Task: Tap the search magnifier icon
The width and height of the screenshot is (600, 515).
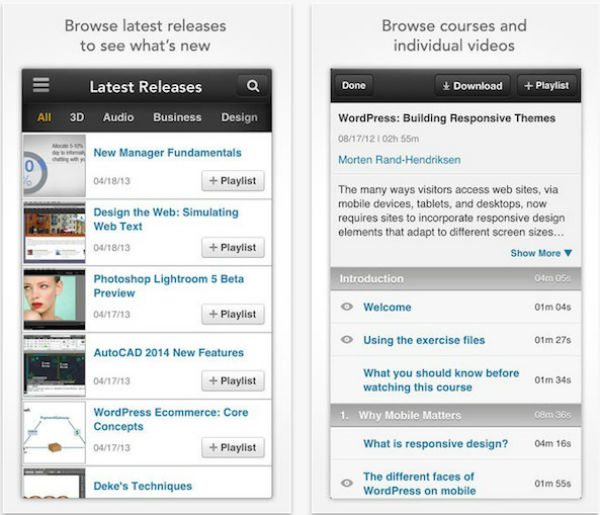Action: [253, 86]
